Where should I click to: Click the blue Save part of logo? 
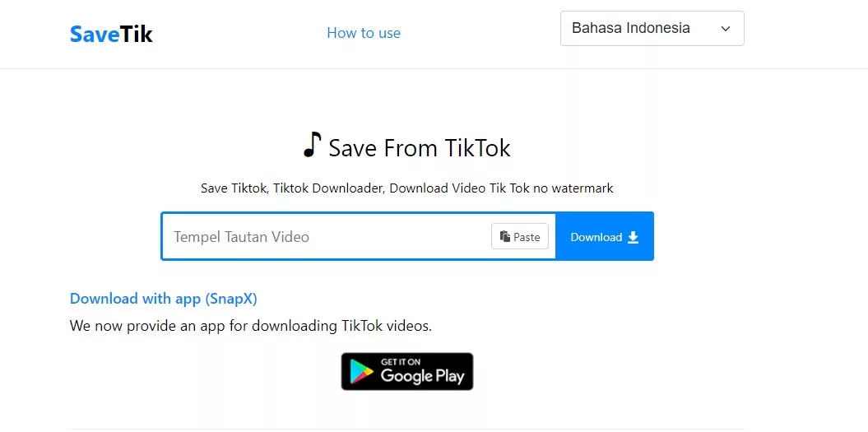pos(95,35)
